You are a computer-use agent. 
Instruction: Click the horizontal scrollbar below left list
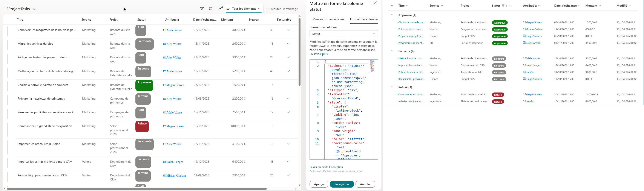click(x=137, y=189)
